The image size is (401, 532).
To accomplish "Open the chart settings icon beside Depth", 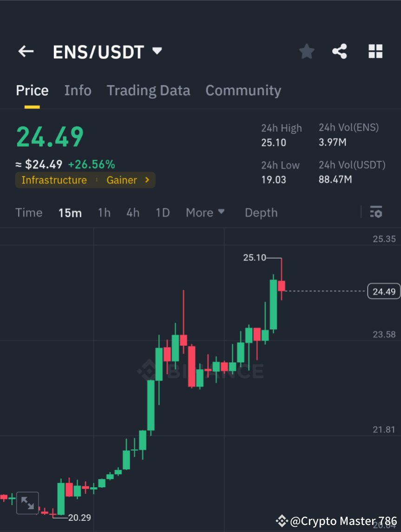I will coord(376,212).
